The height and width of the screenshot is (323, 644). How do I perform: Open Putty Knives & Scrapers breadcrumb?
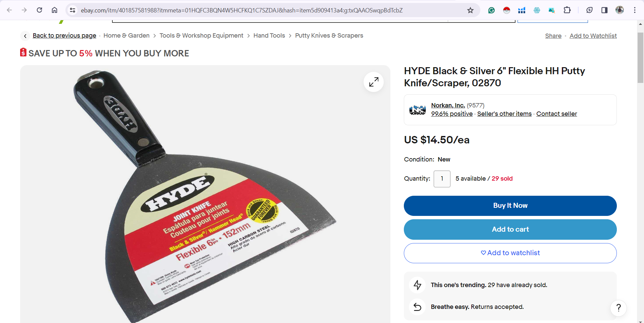click(329, 36)
